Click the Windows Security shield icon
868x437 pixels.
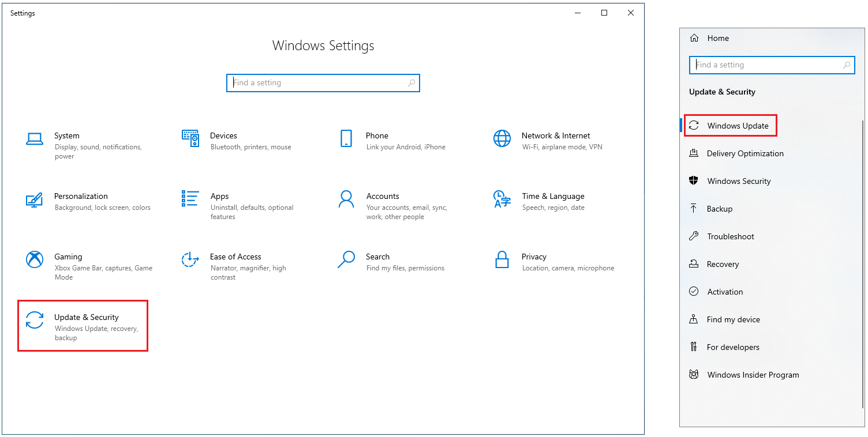[x=694, y=181]
